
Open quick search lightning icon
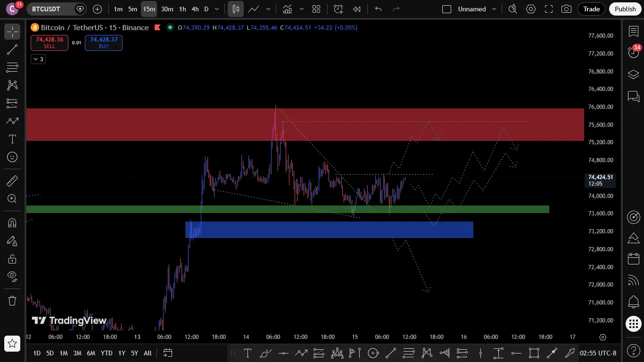click(x=513, y=9)
